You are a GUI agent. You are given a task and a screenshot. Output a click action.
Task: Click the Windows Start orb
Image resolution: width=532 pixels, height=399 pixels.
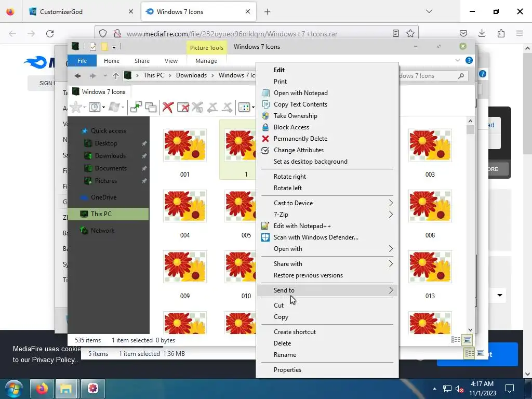14,389
